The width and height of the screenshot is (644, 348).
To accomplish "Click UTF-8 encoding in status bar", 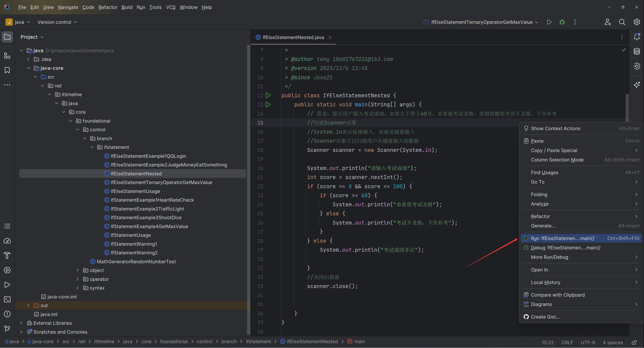I will point(588,342).
